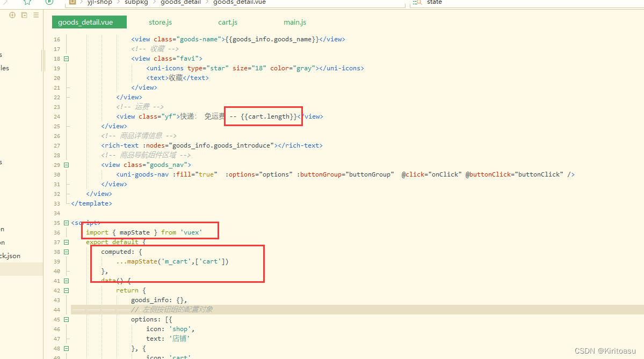Collapse the goods_nav view fold at line 29
Viewport: 644px width, 359px height.
coord(66,165)
